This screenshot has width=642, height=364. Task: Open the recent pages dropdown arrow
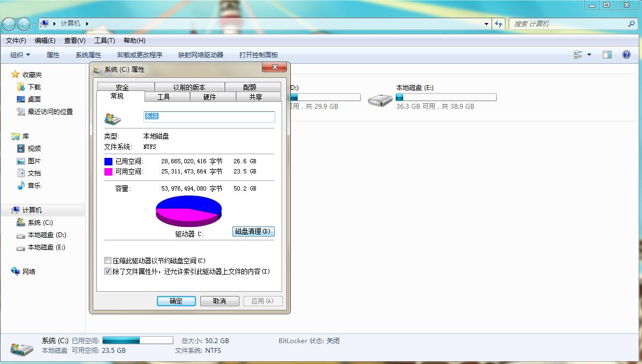pos(34,24)
